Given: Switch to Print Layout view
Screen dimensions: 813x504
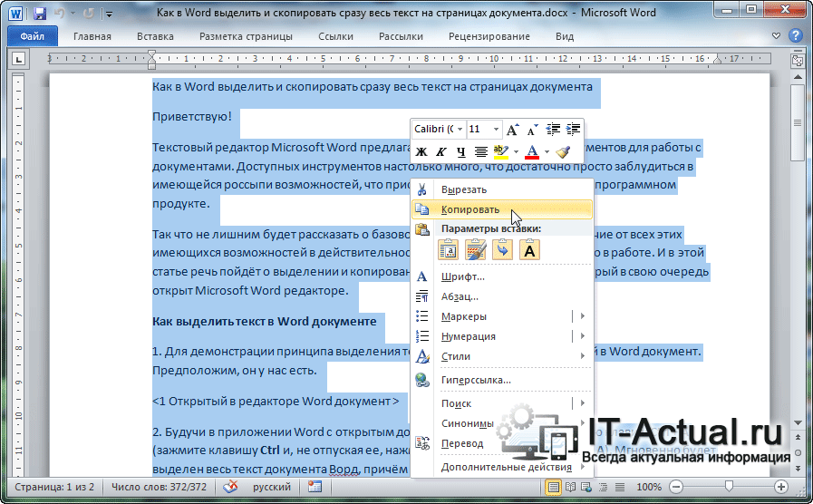Looking at the screenshot, I should click(x=554, y=487).
